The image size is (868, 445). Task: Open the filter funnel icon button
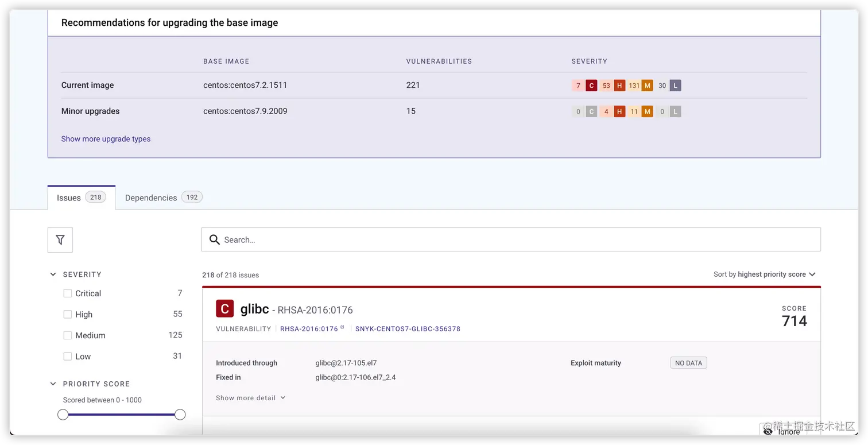coord(60,240)
